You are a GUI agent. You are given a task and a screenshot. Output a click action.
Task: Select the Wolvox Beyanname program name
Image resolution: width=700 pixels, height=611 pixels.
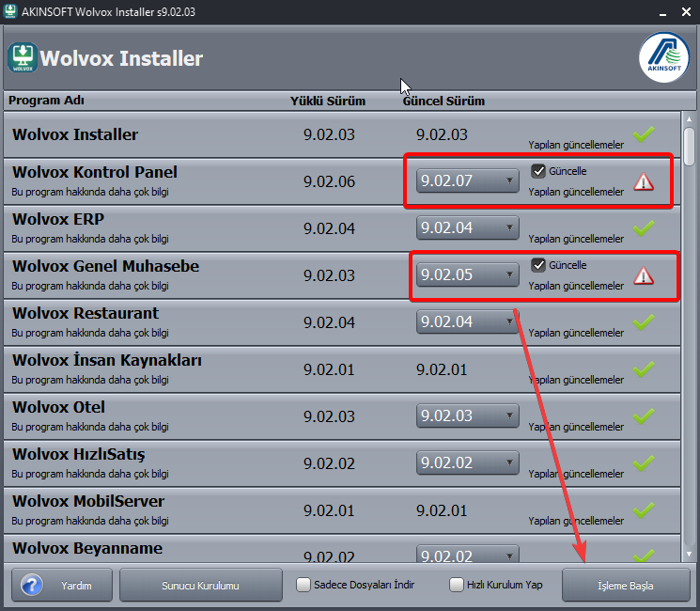point(87,548)
